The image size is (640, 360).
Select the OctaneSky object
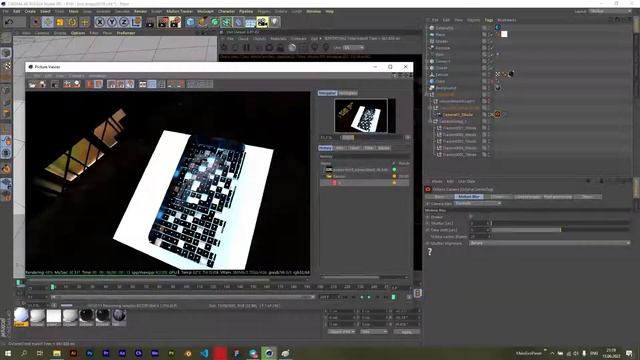click(x=444, y=28)
